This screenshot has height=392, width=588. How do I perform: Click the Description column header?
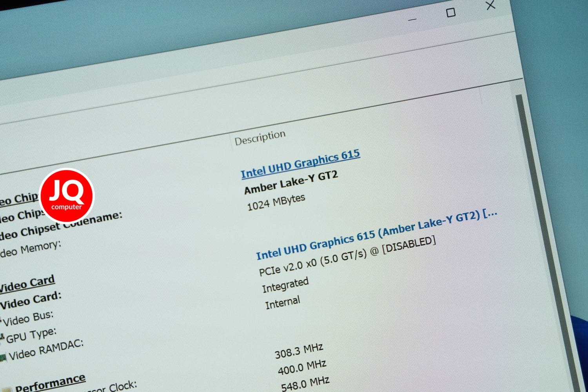point(260,138)
